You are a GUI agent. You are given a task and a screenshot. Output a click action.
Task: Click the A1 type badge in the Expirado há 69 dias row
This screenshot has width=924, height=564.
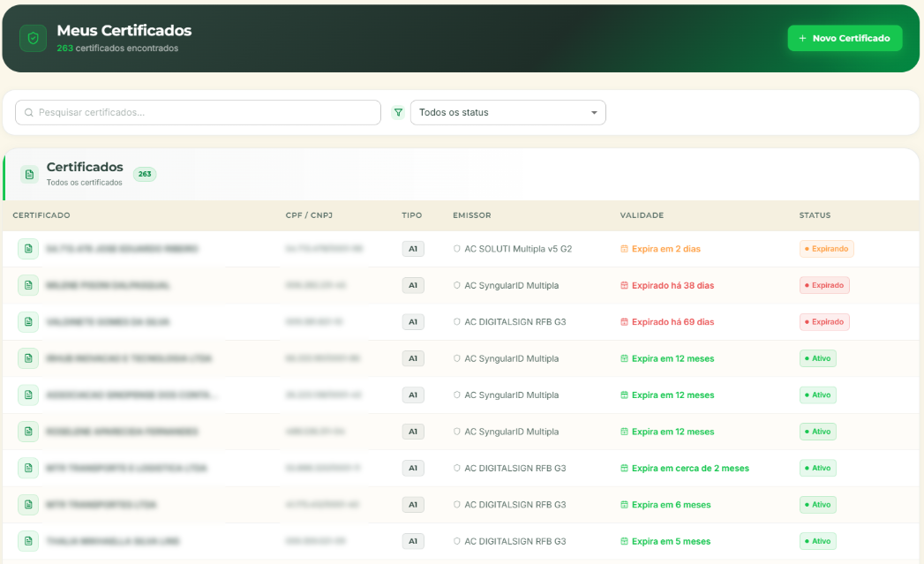tap(413, 322)
